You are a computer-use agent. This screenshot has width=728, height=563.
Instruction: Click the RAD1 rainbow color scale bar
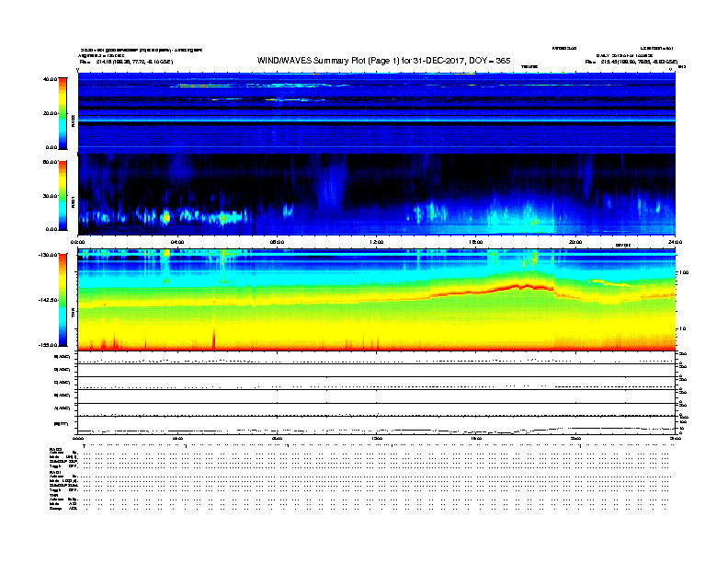pos(63,196)
